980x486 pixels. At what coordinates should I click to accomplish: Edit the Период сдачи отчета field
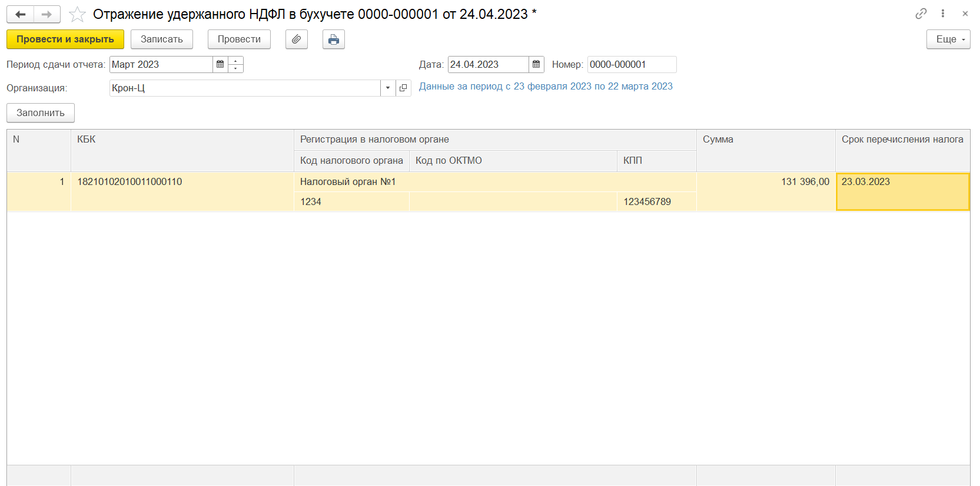(x=161, y=64)
